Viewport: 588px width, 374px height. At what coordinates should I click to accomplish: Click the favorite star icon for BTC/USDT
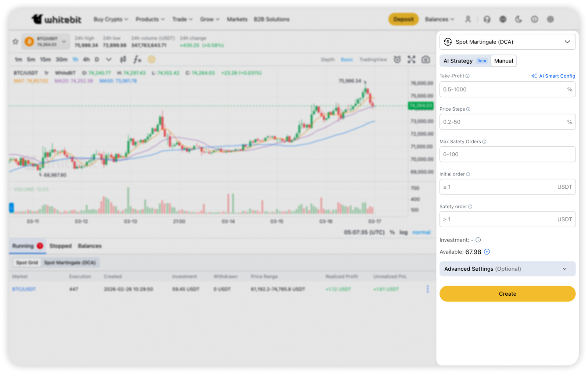15,42
